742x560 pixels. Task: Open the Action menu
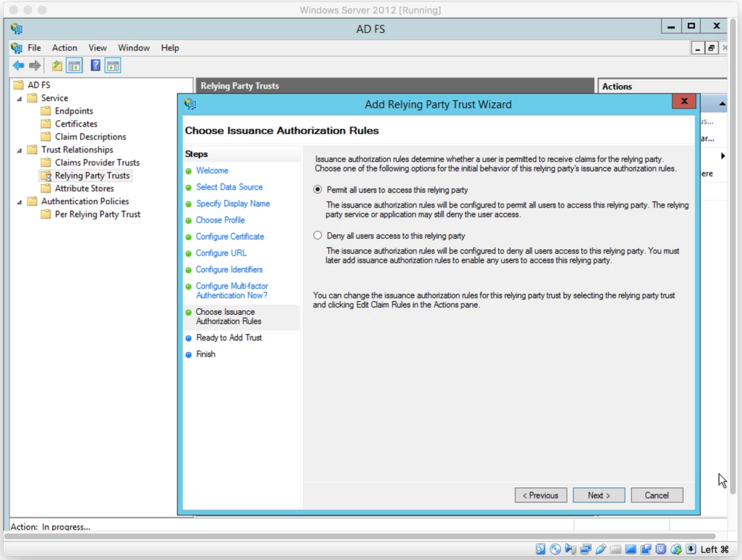click(x=64, y=47)
